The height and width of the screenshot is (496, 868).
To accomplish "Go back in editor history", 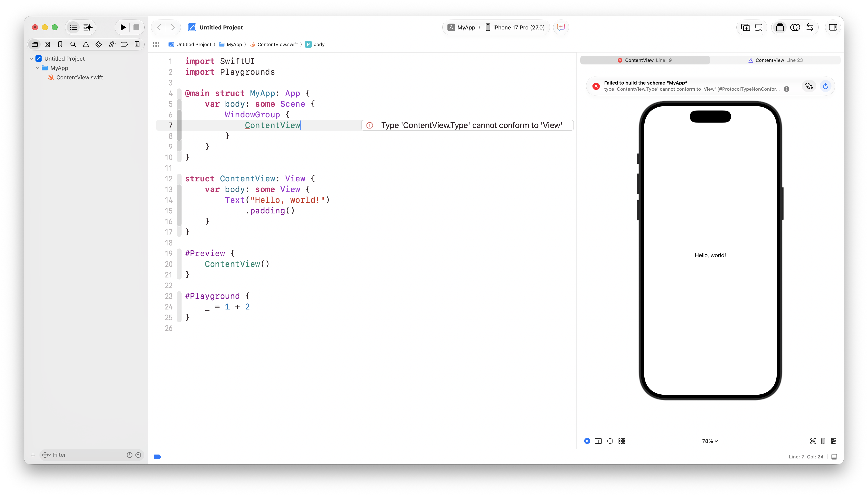I will tap(159, 27).
